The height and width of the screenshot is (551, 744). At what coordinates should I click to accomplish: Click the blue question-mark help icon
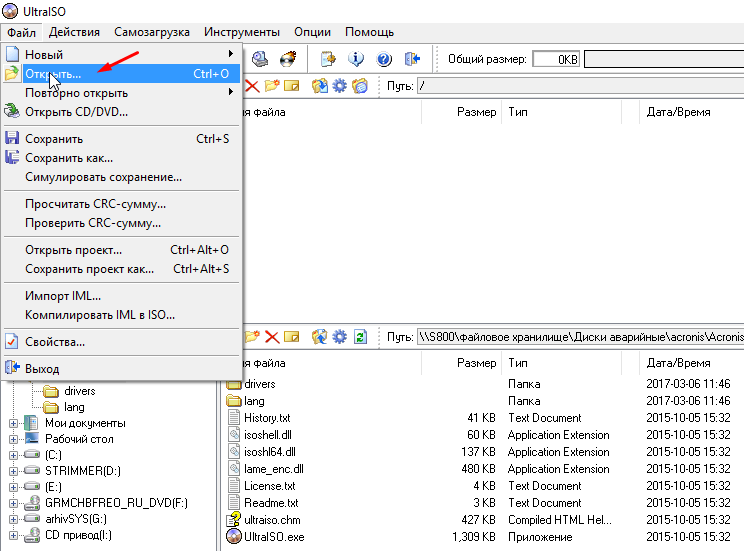click(384, 59)
